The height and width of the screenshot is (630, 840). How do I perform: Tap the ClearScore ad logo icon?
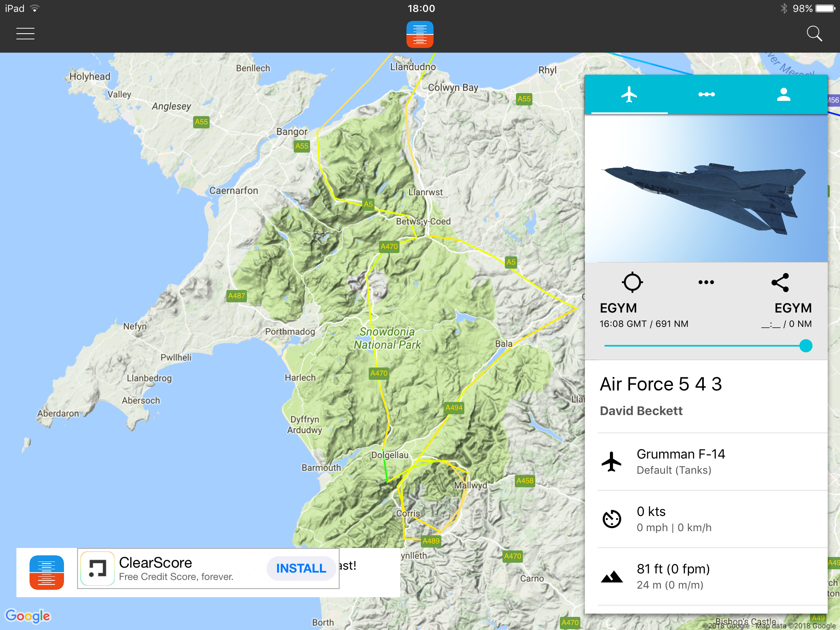pos(98,568)
